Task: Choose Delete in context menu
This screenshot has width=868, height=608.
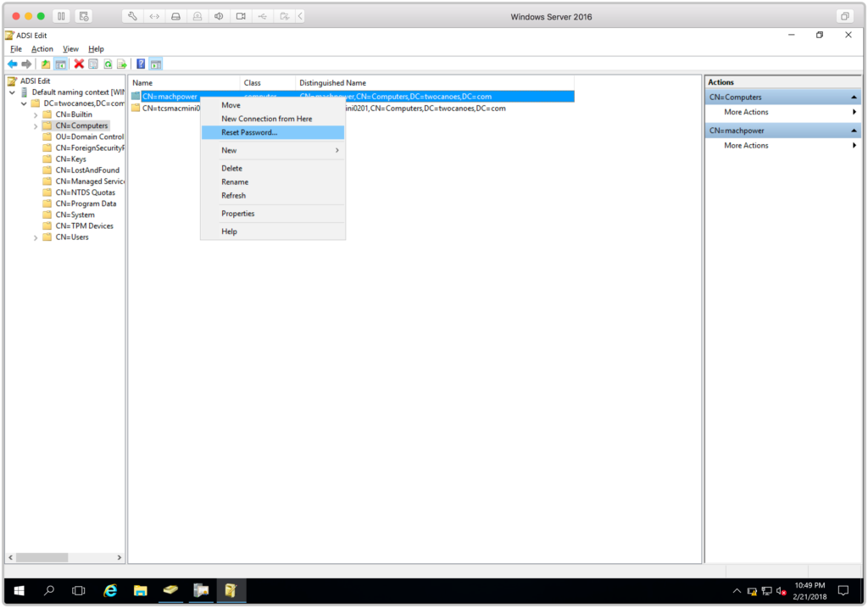Action: (x=273, y=169)
